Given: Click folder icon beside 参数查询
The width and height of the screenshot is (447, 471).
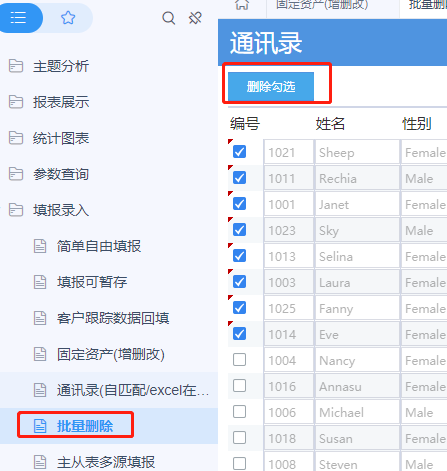Looking at the screenshot, I should pyautogui.click(x=16, y=174).
